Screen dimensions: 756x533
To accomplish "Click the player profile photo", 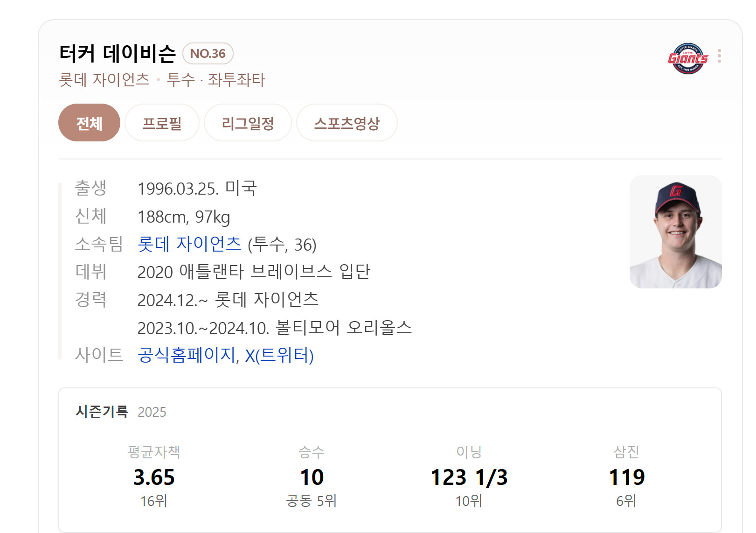I will click(675, 232).
